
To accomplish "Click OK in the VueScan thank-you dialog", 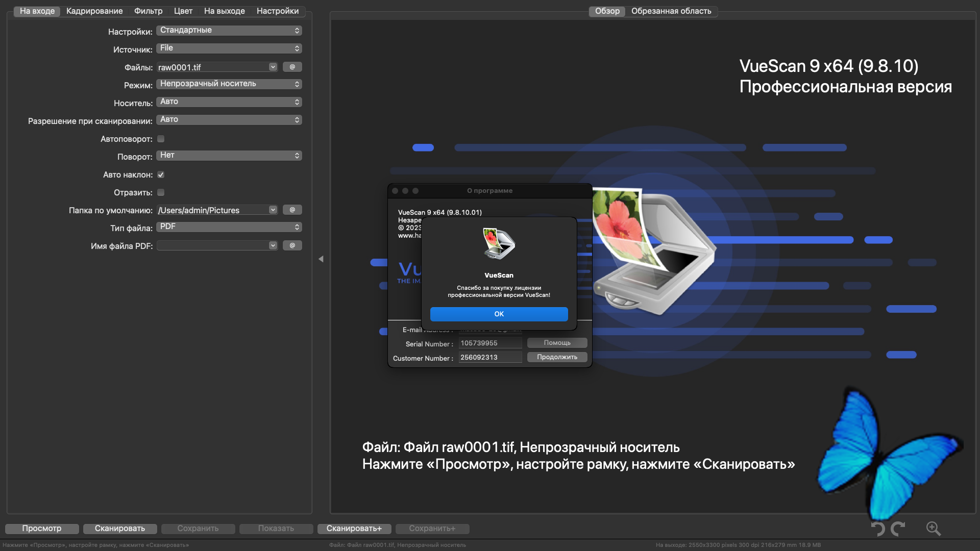I will point(499,314).
